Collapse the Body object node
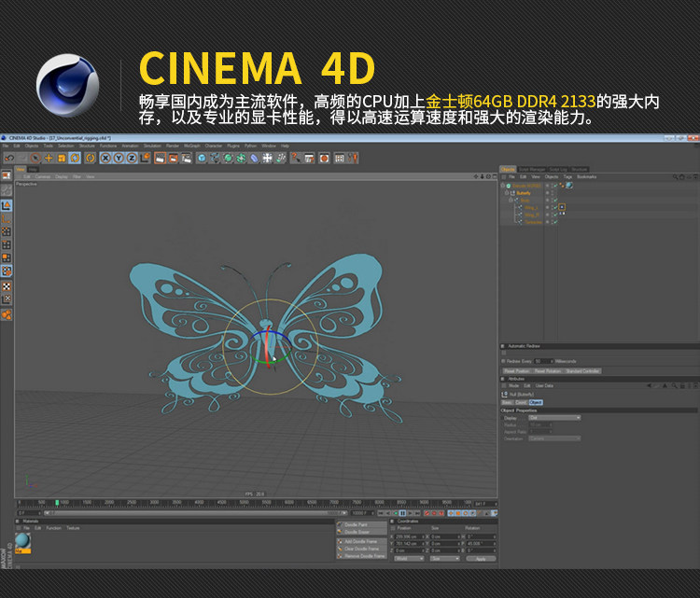 point(511,201)
